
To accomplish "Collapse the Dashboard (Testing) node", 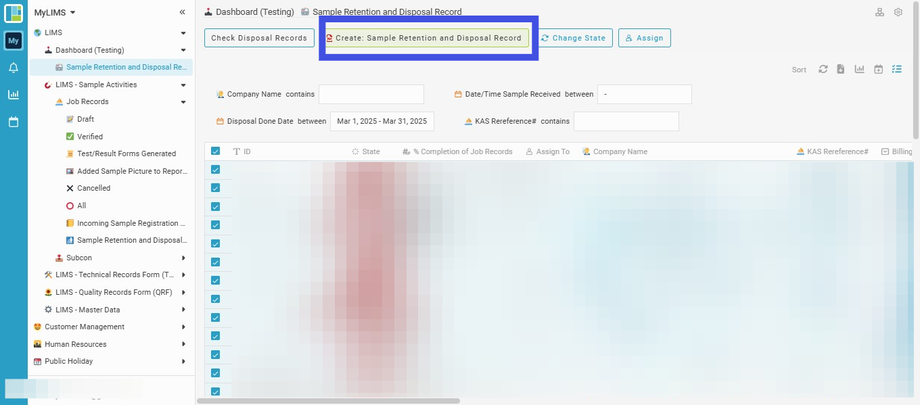I will tap(183, 50).
